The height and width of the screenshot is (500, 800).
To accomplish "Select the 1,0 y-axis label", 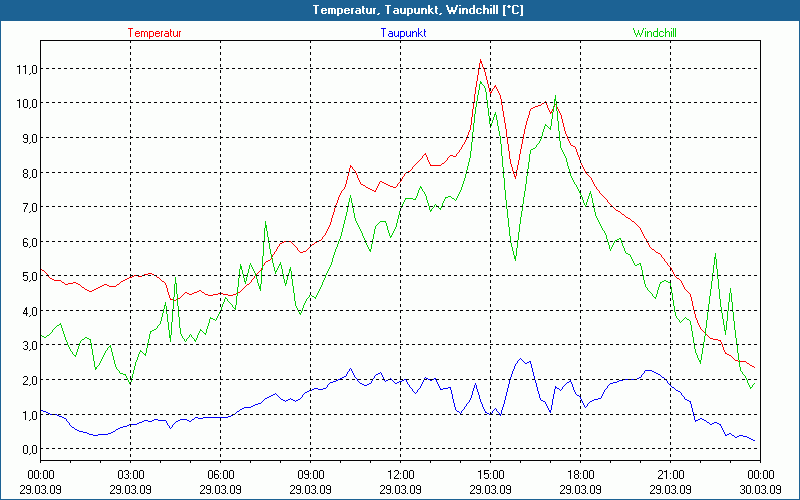I will click(x=29, y=415).
